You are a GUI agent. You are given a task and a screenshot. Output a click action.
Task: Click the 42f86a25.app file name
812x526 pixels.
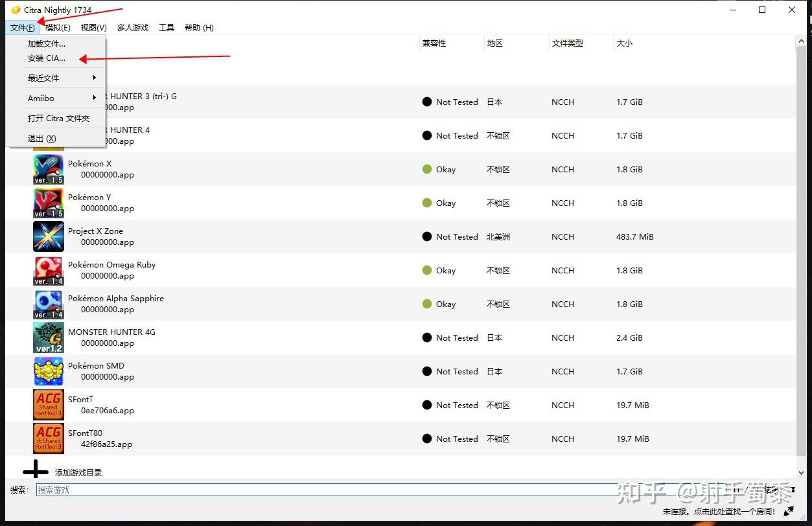click(106, 444)
